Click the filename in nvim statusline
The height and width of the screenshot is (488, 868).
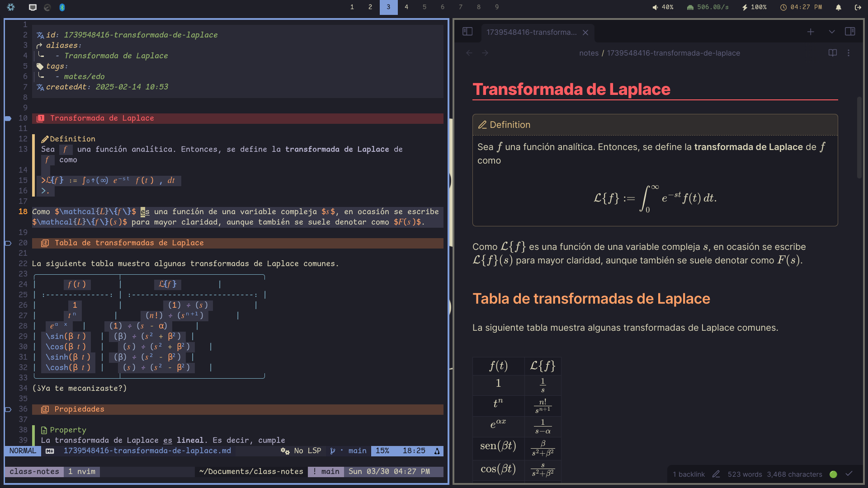click(x=147, y=451)
